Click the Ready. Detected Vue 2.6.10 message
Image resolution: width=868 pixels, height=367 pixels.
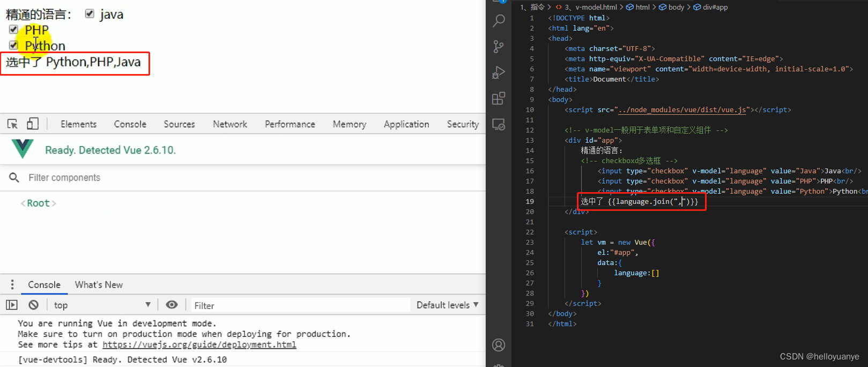(110, 150)
